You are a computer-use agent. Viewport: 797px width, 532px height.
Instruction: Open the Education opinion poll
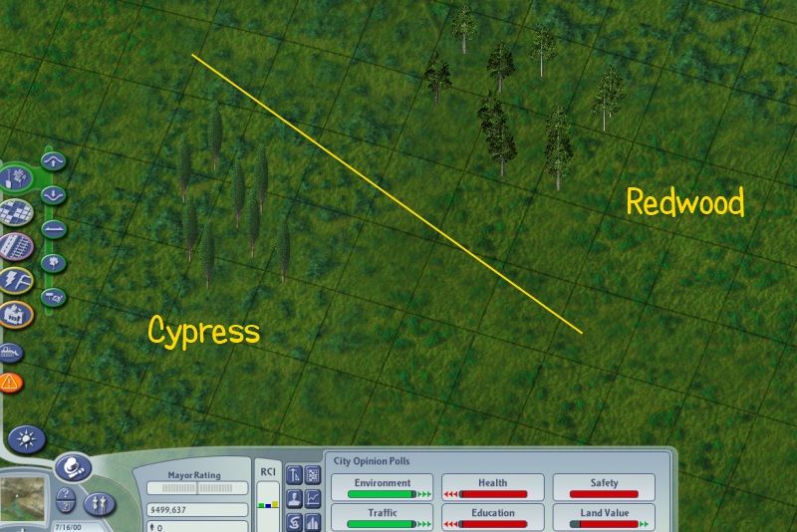(492, 517)
